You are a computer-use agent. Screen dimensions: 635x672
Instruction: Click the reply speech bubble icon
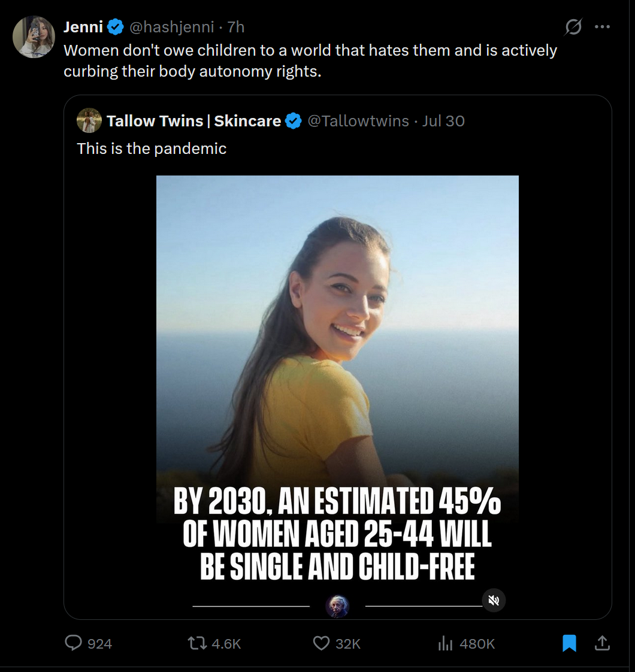pos(73,643)
